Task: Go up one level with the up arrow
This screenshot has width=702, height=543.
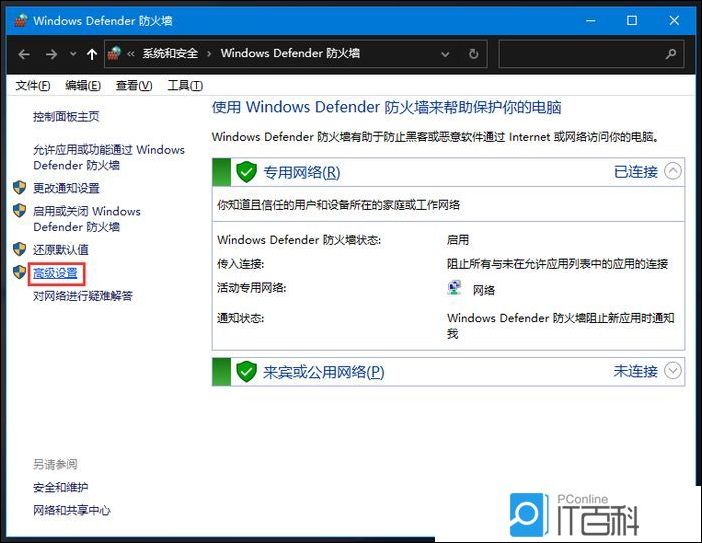Action: [x=92, y=55]
